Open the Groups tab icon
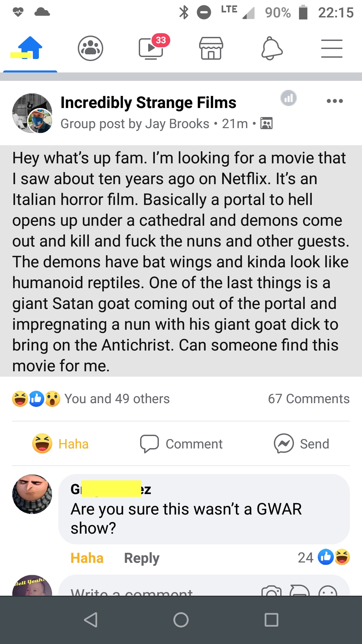Image resolution: width=362 pixels, height=644 pixels. pos(90,49)
